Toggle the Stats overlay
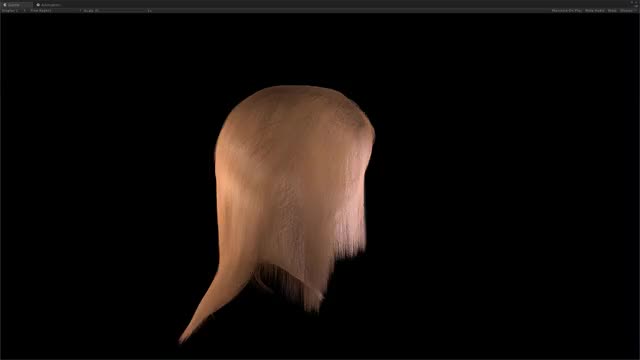The height and width of the screenshot is (360, 640). (x=612, y=11)
